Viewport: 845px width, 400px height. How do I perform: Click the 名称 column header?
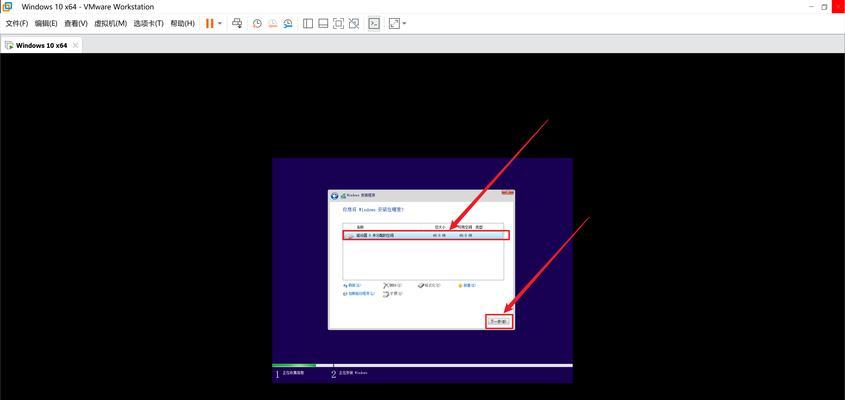click(361, 227)
